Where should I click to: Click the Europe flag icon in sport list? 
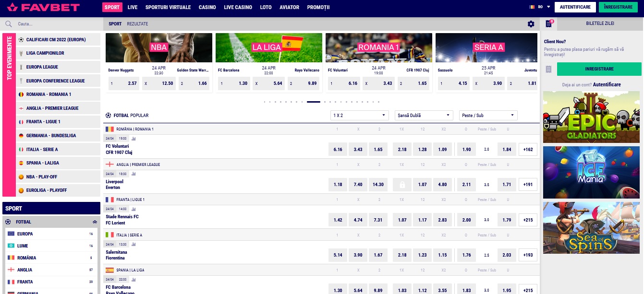(11, 234)
